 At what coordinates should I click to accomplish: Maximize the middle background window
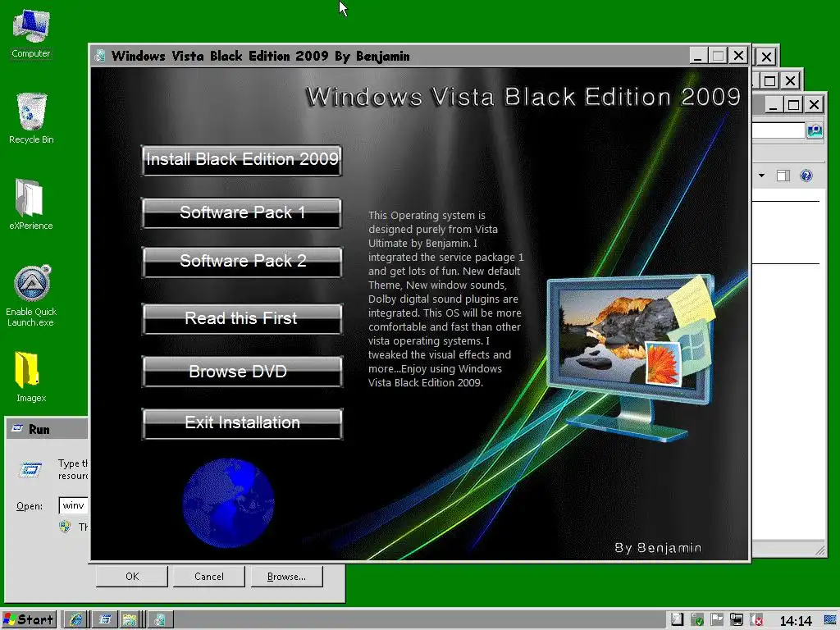[769, 81]
